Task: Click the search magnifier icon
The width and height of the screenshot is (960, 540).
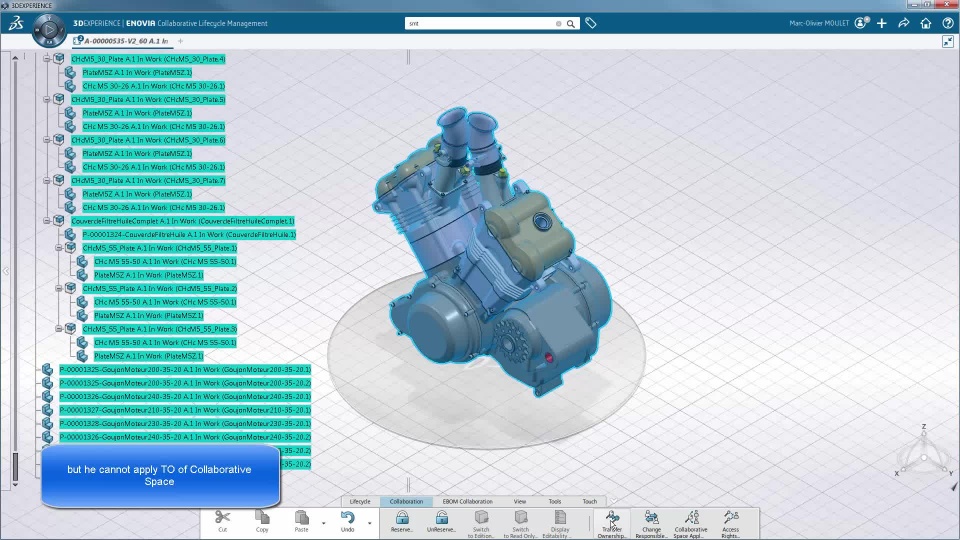Action: tap(571, 23)
